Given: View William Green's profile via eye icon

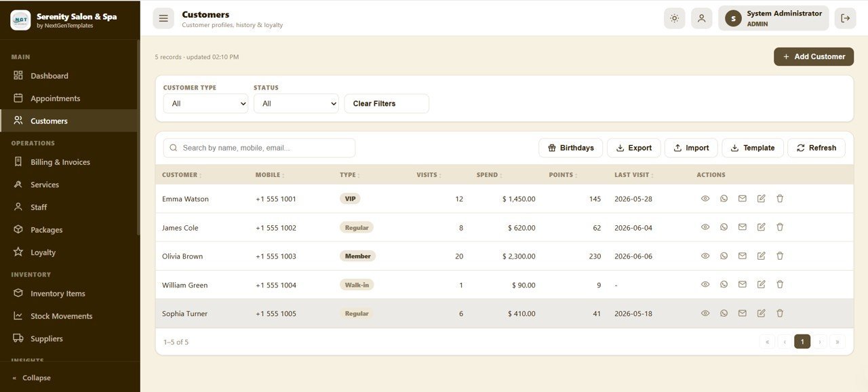Looking at the screenshot, I should (x=705, y=285).
